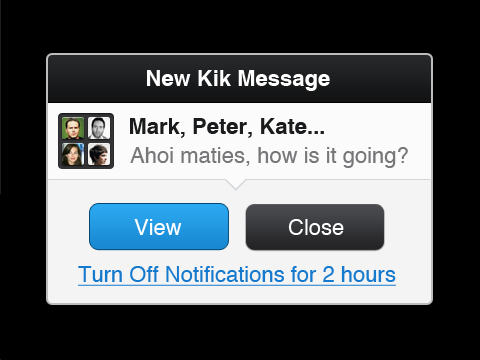
Task: Dismiss the notification with the Close button
Action: tap(315, 227)
